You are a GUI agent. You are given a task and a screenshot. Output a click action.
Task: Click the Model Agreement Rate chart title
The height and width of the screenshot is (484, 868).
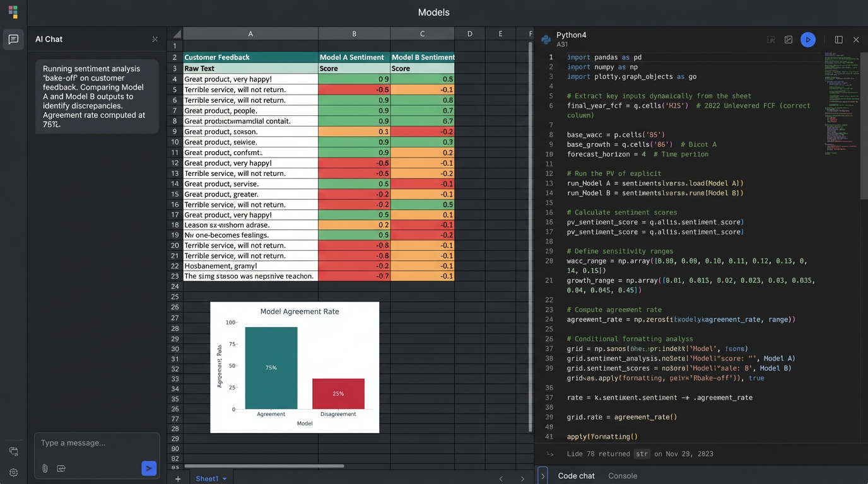300,311
